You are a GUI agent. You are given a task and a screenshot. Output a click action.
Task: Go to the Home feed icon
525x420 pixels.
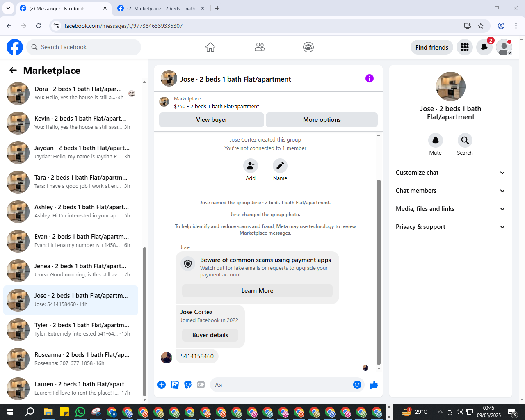point(210,47)
